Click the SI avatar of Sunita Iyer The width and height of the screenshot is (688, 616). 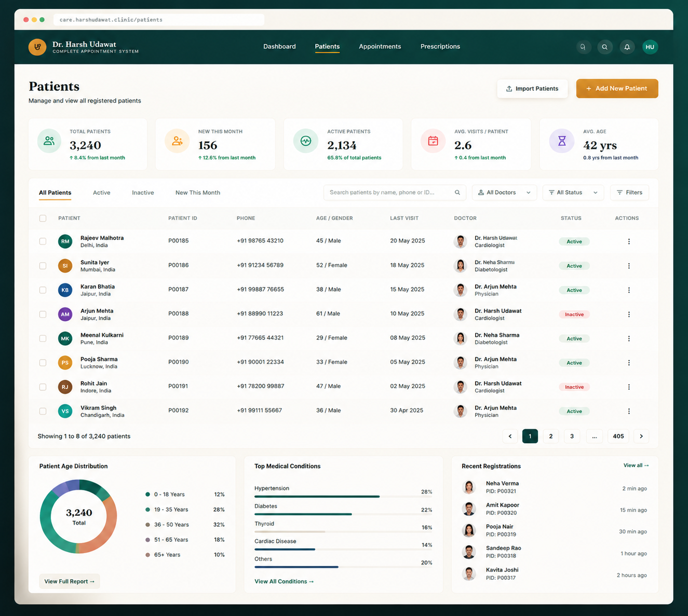pyautogui.click(x=65, y=266)
